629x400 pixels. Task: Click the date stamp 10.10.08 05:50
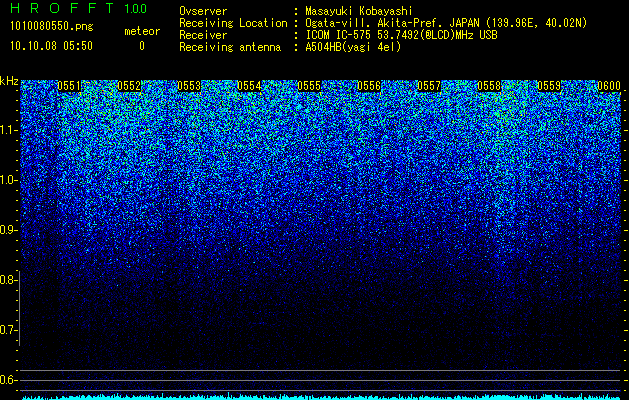pos(51,46)
